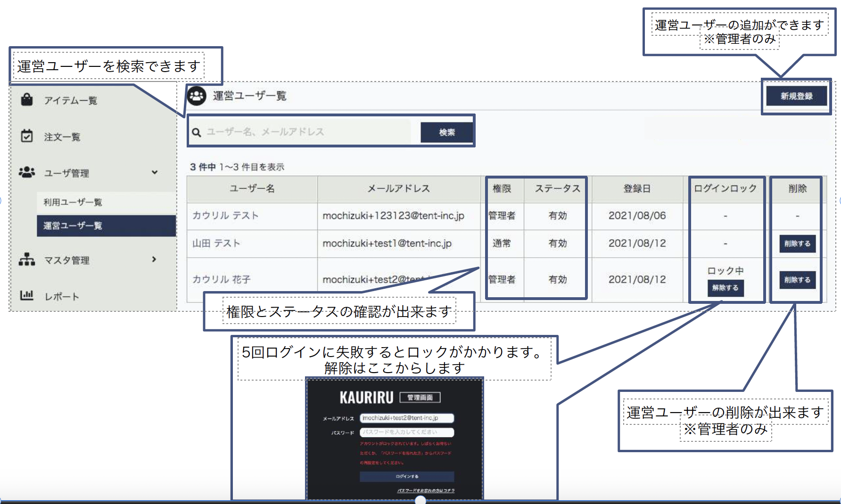Click the shopping bag icon for アイテム一覧
This screenshot has width=841, height=504.
pos(27,100)
